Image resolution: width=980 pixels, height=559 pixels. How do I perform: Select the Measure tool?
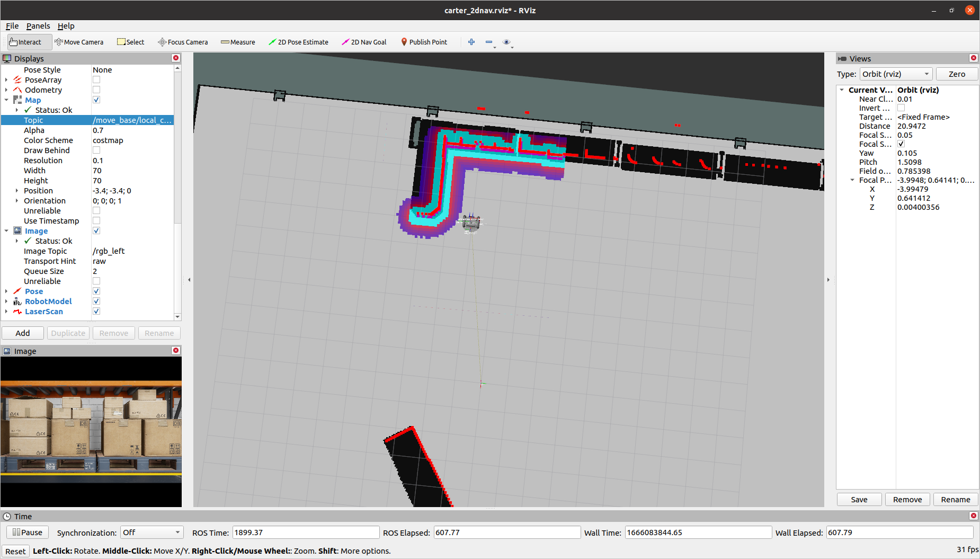pyautogui.click(x=238, y=42)
